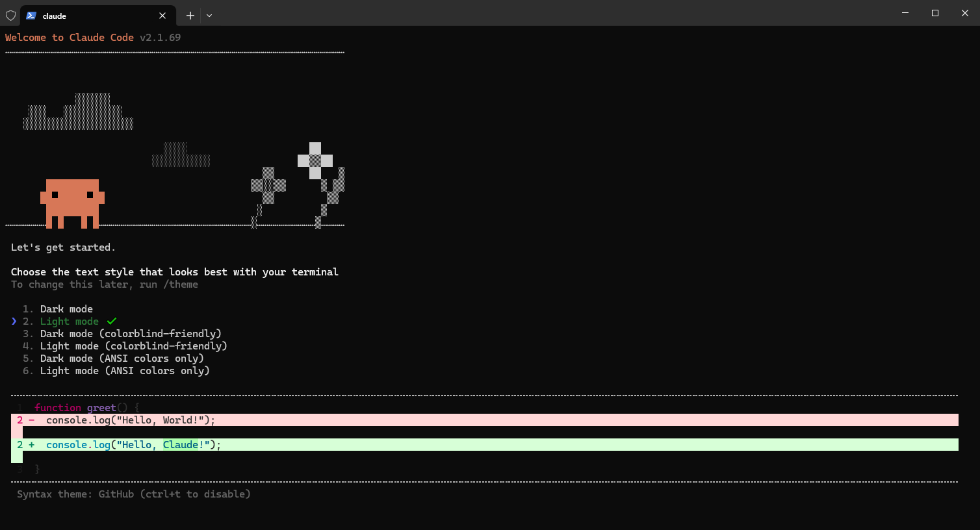Click the removed "Hello, World!" diff line
980x530 pixels.
coord(485,420)
